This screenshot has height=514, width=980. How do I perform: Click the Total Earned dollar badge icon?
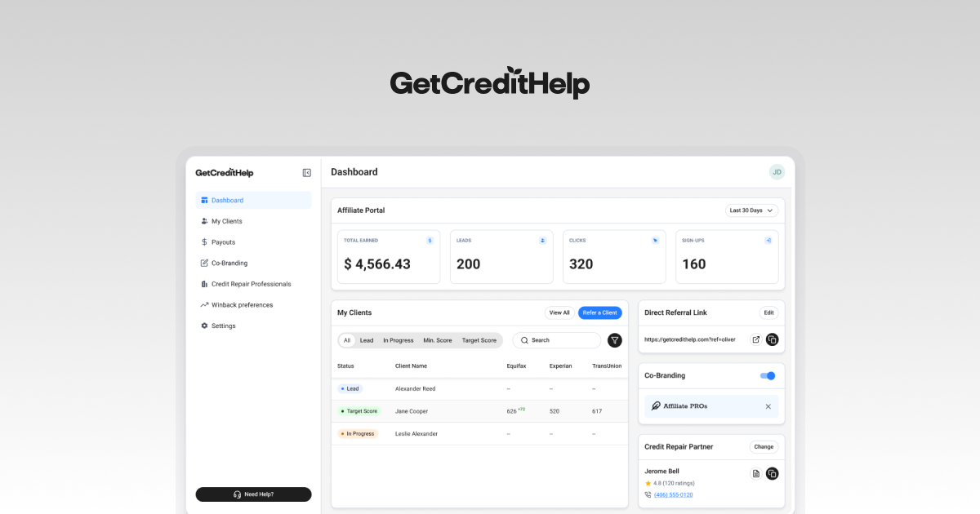point(430,240)
